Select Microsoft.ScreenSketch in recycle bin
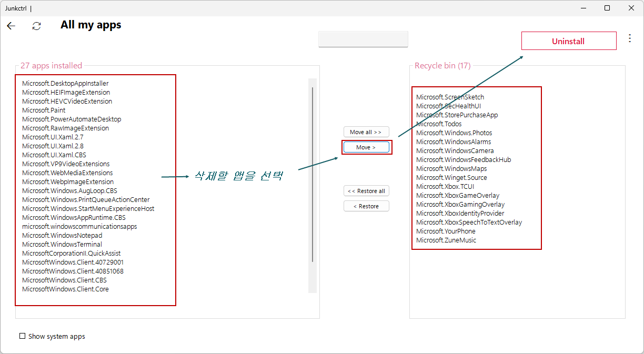Image resolution: width=644 pixels, height=354 pixels. pos(450,97)
